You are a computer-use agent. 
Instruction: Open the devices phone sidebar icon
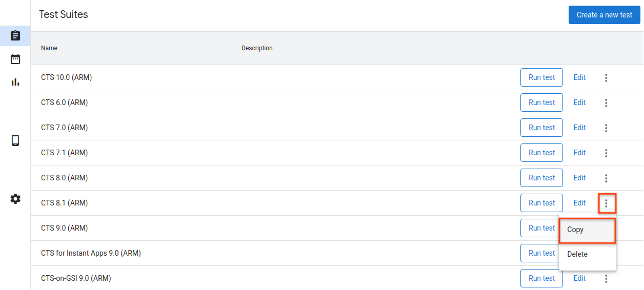click(15, 140)
